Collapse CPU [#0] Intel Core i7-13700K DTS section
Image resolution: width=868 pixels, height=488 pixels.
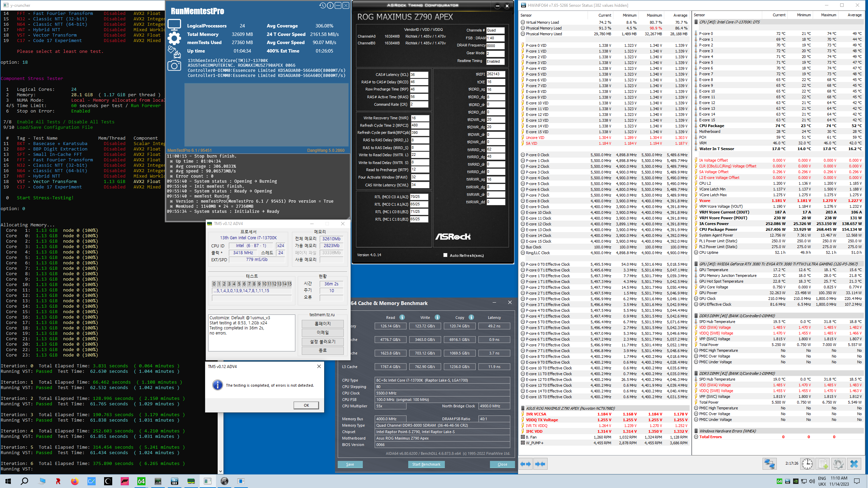(696, 22)
